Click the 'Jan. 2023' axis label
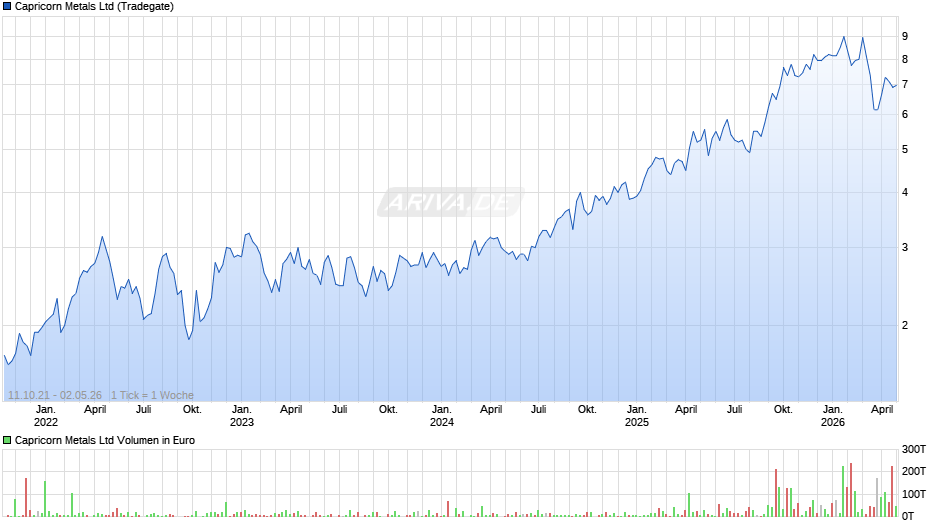 point(242,416)
